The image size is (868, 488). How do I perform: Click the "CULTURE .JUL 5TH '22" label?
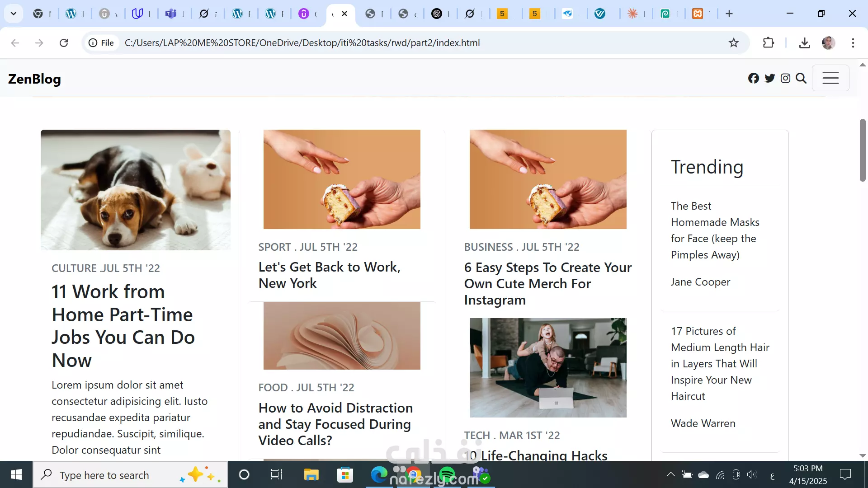[106, 268]
